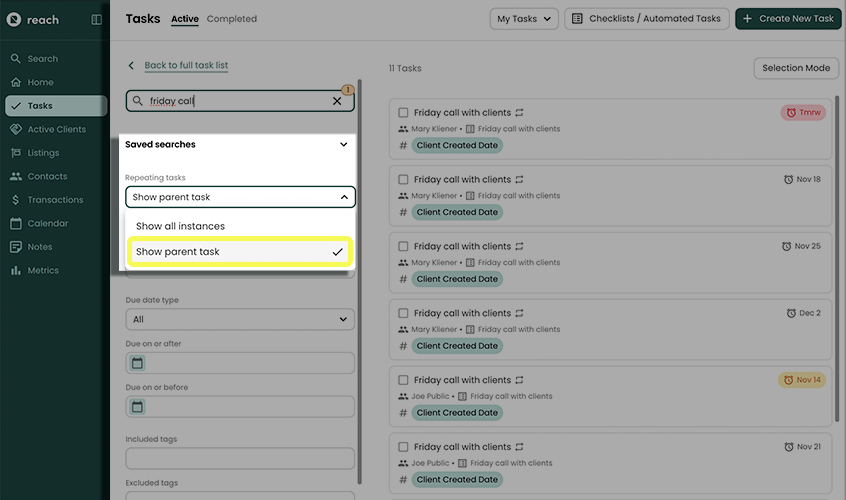Select the checkbox for task due Dec 2
846x500 pixels.
[x=403, y=313]
